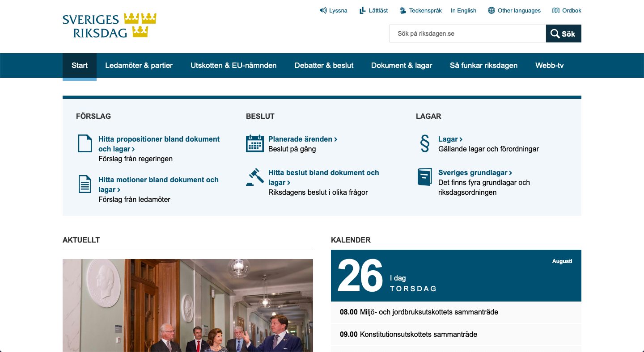Click the Sök button
The width and height of the screenshot is (644, 352).
[563, 34]
